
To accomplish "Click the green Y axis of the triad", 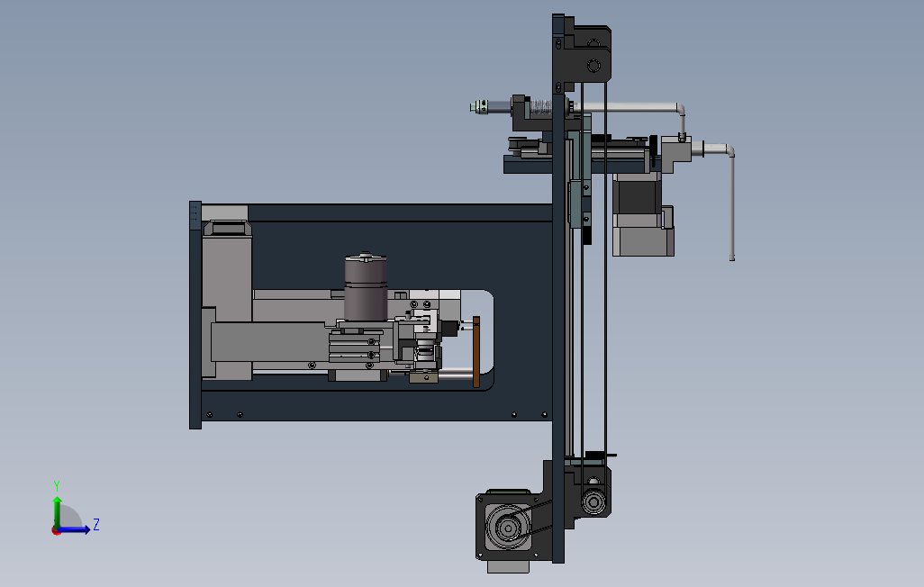I will click(x=57, y=513).
